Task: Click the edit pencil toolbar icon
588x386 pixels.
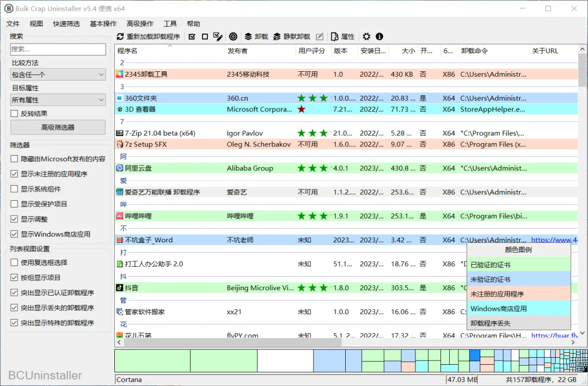Action: pyautogui.click(x=320, y=36)
